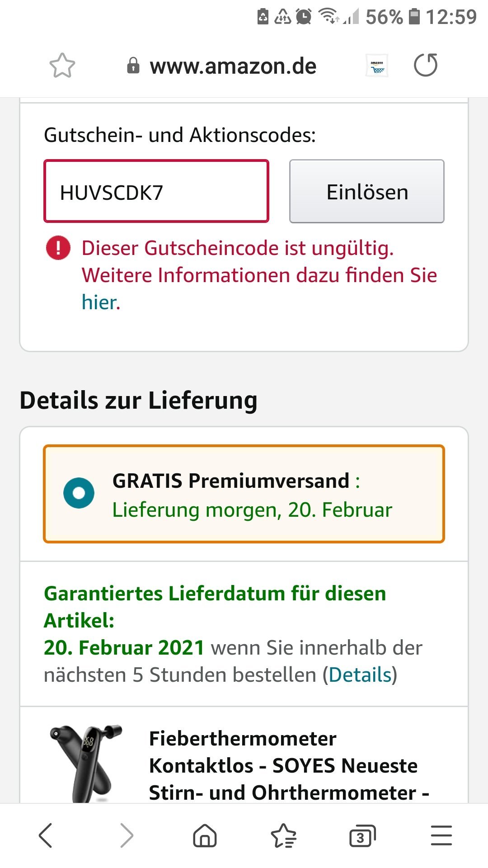Viewport: 488px width, 868px height.
Task: Select GRATIS Premiumversand radio button
Action: click(x=79, y=493)
